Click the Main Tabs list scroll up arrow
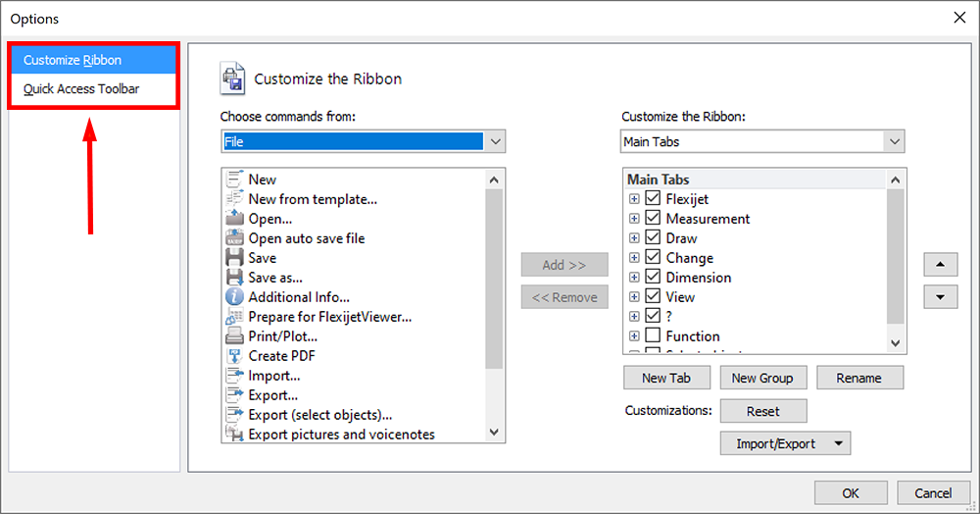The height and width of the screenshot is (514, 980). [x=895, y=180]
